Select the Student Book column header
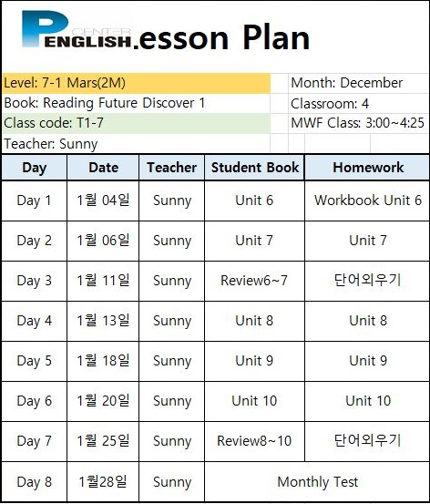 pyautogui.click(x=254, y=168)
